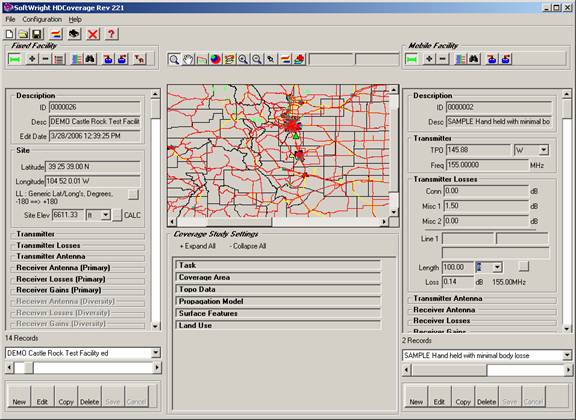This screenshot has height=420, width=576.
Task: Click New button under Mobile Facility panel
Action: click(416, 396)
